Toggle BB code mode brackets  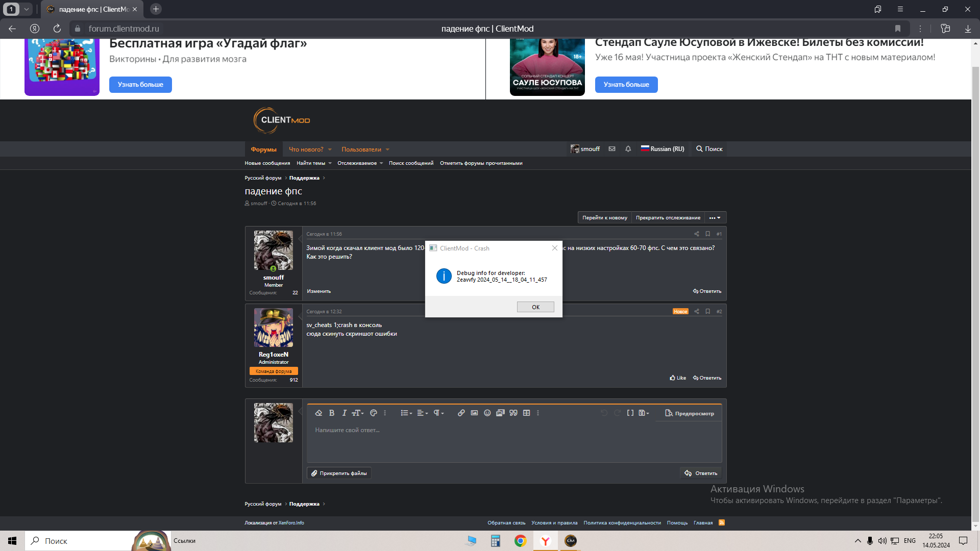[630, 413]
